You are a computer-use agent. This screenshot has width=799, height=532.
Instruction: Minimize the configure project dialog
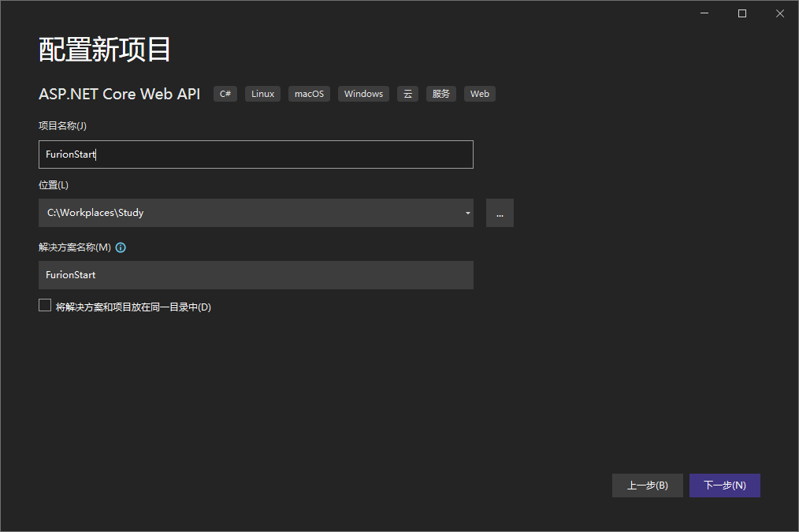704,13
